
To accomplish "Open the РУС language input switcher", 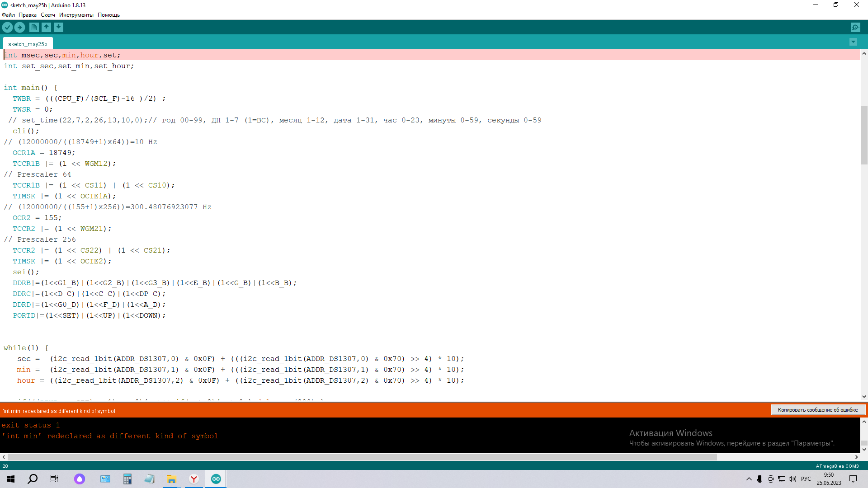I will (806, 479).
